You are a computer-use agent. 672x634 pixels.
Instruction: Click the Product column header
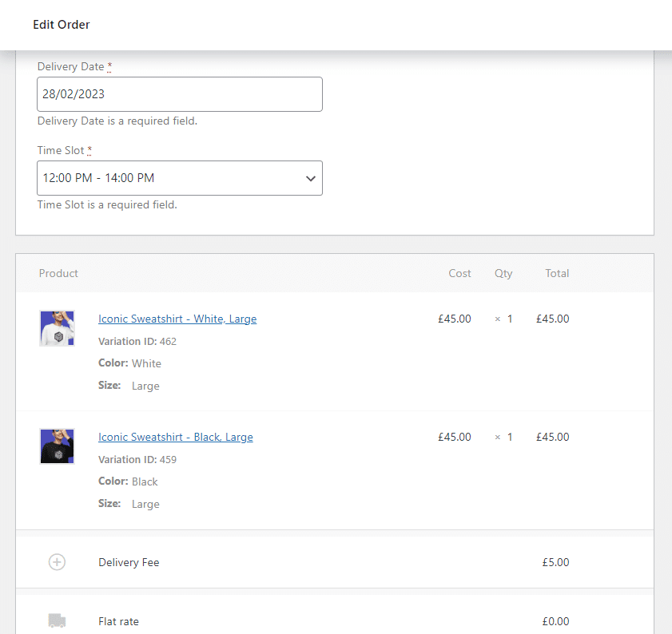58,273
